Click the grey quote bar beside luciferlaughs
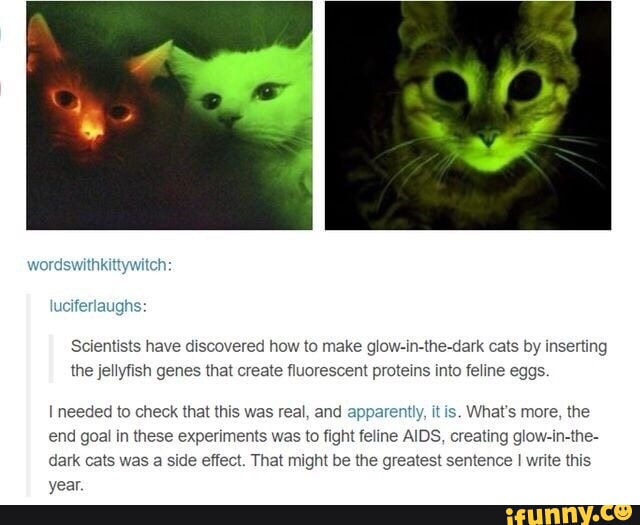 click(29, 395)
